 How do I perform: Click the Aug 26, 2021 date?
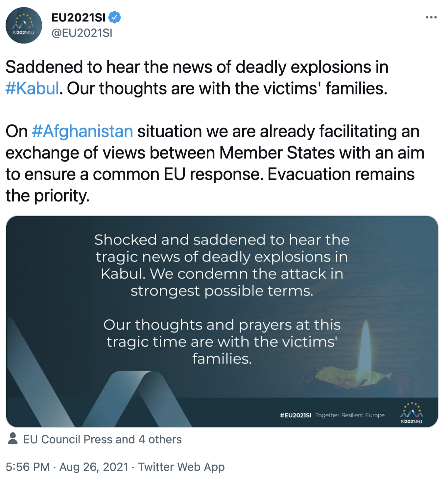pyautogui.click(x=94, y=467)
